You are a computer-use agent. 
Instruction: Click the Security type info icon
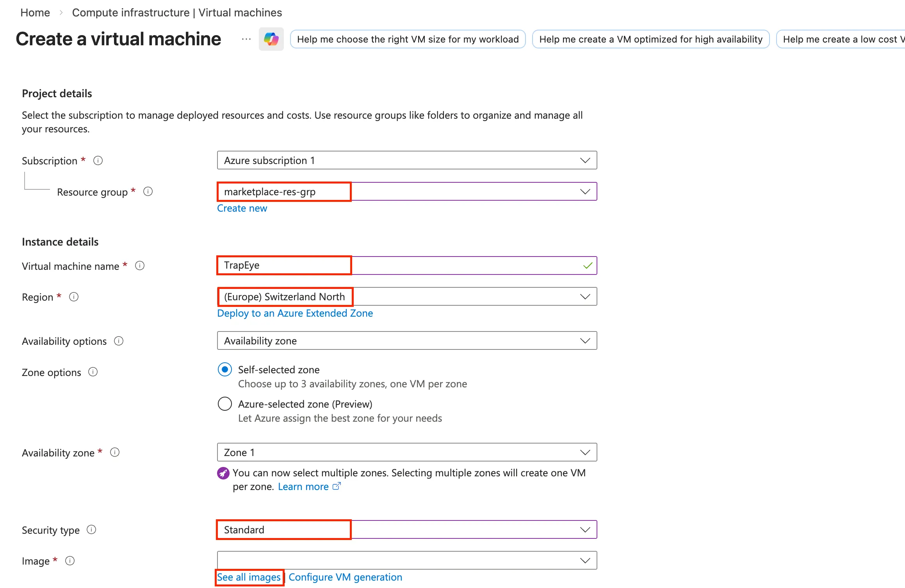pos(91,529)
